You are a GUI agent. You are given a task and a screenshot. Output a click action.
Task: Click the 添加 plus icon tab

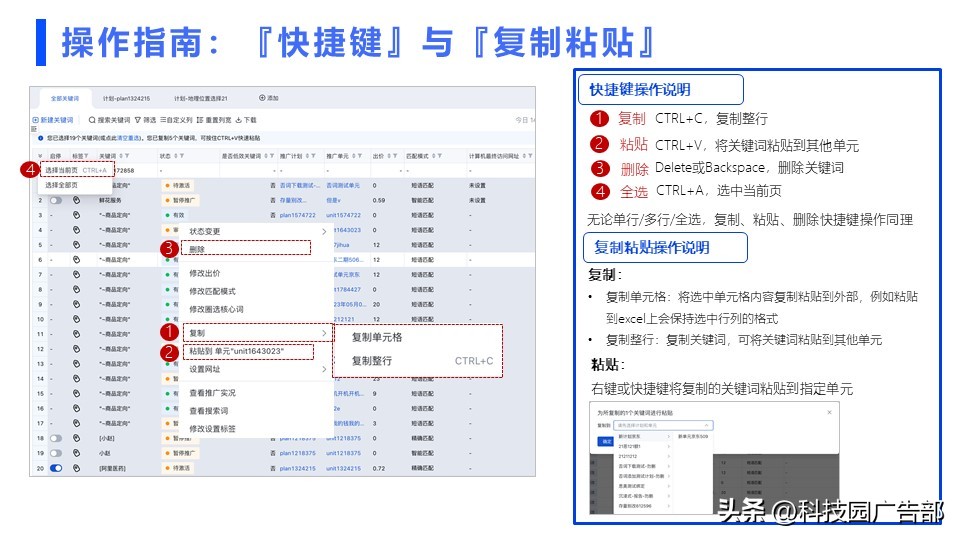[x=269, y=98]
